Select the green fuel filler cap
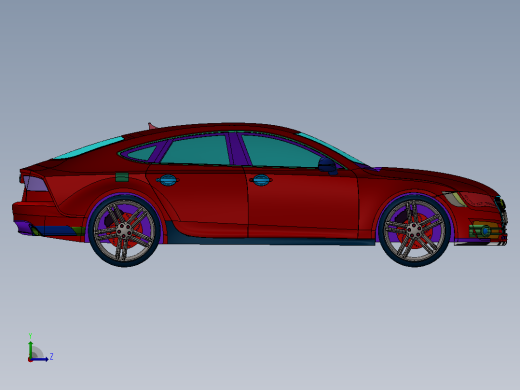 pyautogui.click(x=122, y=177)
